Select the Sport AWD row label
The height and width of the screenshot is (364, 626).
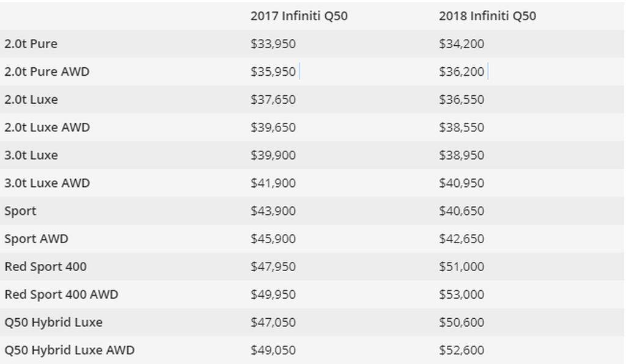click(x=36, y=239)
